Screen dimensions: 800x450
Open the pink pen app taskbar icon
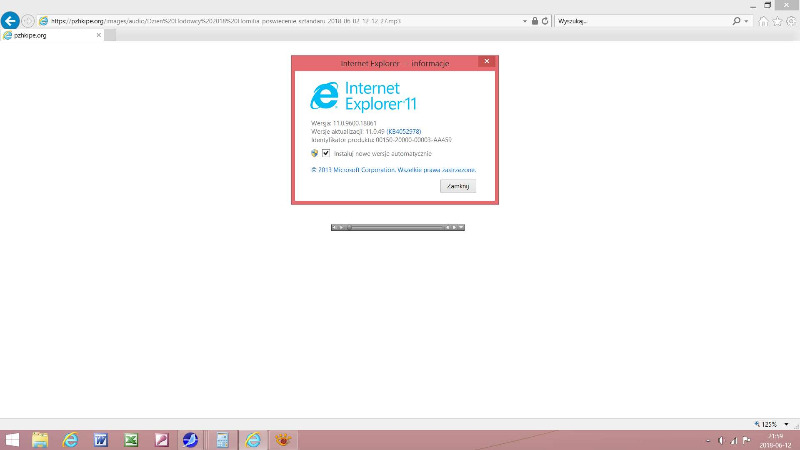pos(161,440)
